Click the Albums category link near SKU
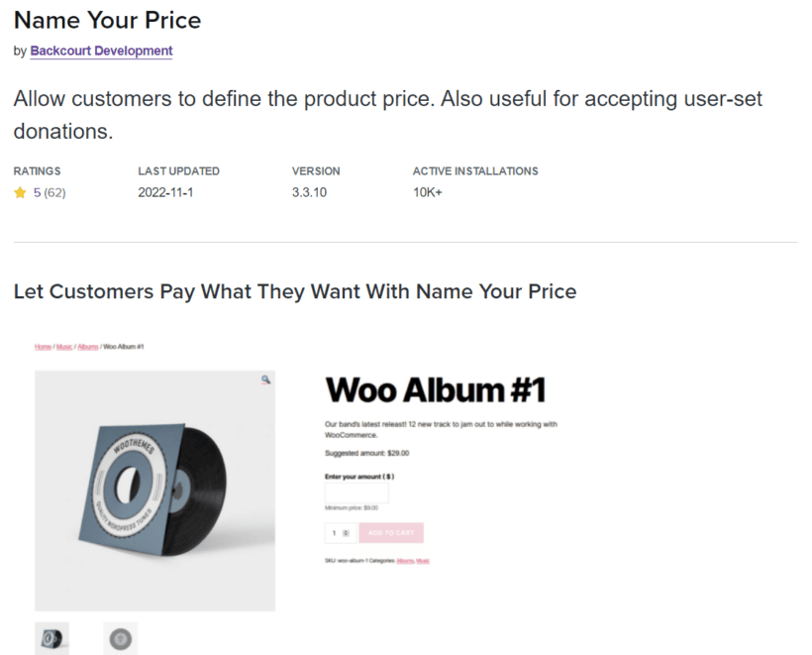The height and width of the screenshot is (655, 812). tap(405, 561)
